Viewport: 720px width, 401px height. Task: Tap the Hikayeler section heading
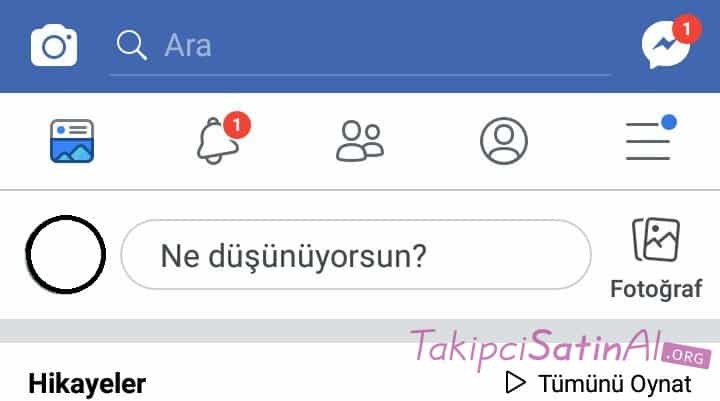click(x=87, y=384)
